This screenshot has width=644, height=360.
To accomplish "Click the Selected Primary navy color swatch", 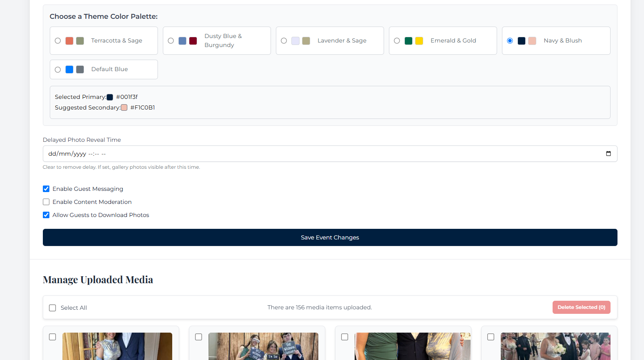I will pyautogui.click(x=110, y=97).
